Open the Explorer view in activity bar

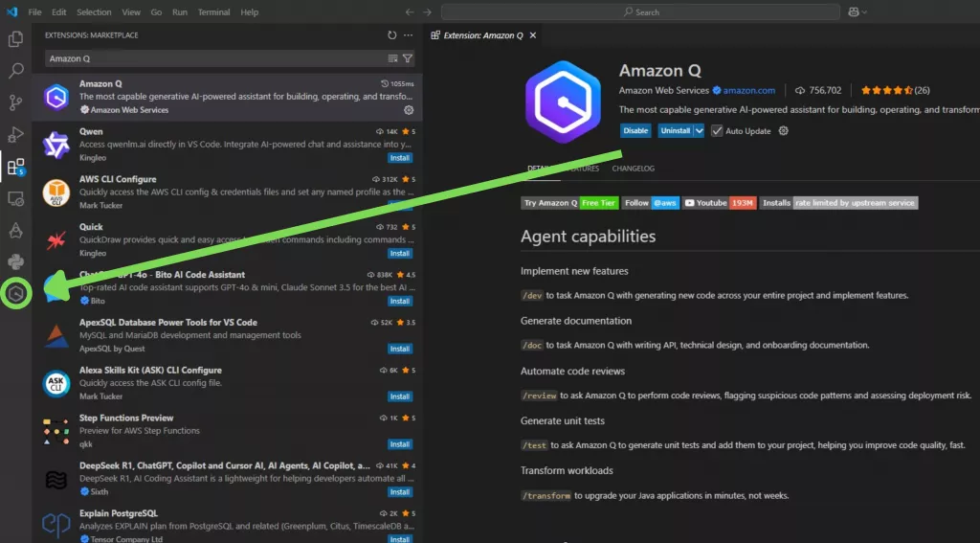(x=15, y=39)
